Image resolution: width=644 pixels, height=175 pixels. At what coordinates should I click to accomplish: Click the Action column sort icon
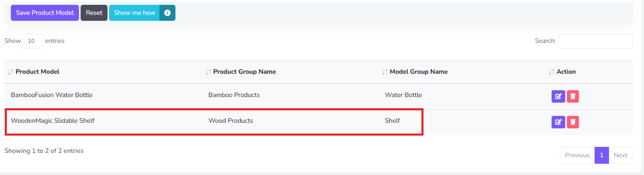551,72
